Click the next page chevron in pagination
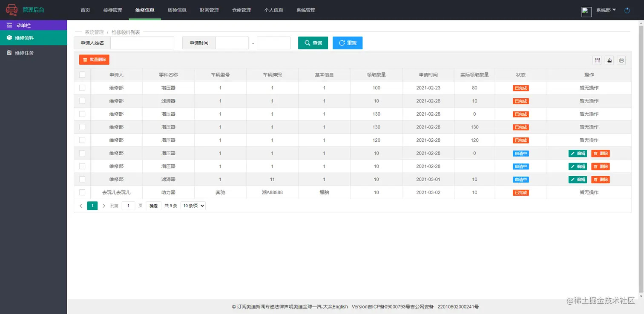The image size is (644, 314). click(104, 206)
